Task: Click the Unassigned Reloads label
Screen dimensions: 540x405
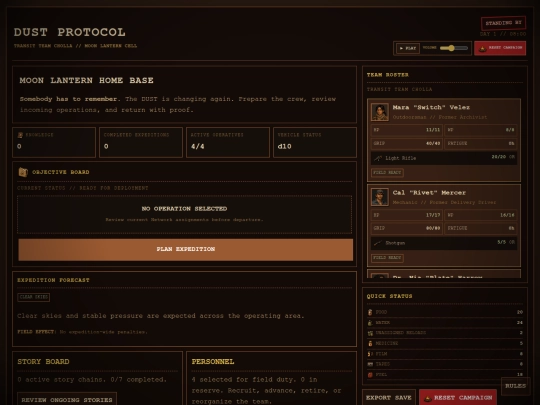Action: pos(401,333)
